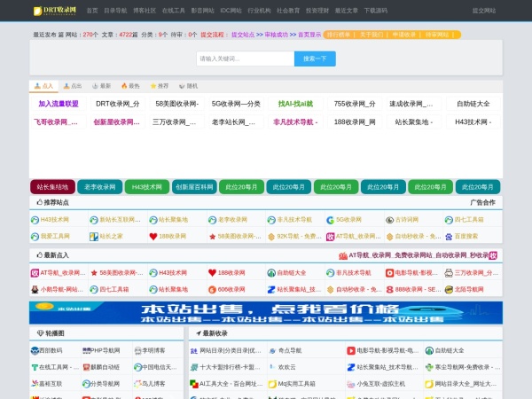This screenshot has height=399, width=532.
Task: Open the 关于我们 link in orange bar
Action: coord(372,35)
